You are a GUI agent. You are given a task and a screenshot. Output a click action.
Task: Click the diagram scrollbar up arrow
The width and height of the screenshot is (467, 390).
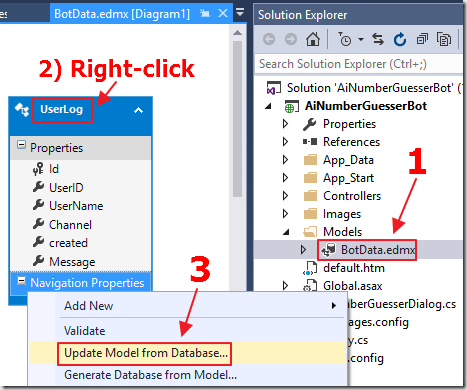point(237,33)
